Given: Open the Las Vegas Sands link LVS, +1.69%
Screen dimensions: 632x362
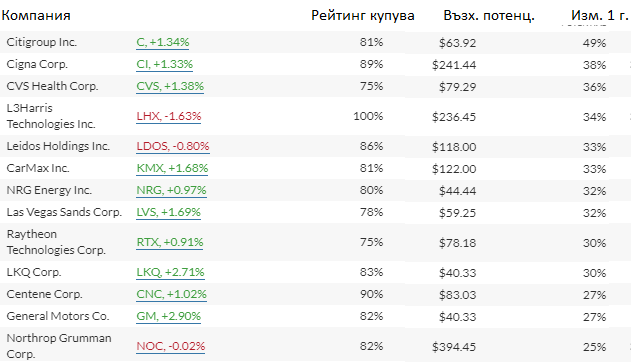Looking at the screenshot, I should [x=168, y=212].
